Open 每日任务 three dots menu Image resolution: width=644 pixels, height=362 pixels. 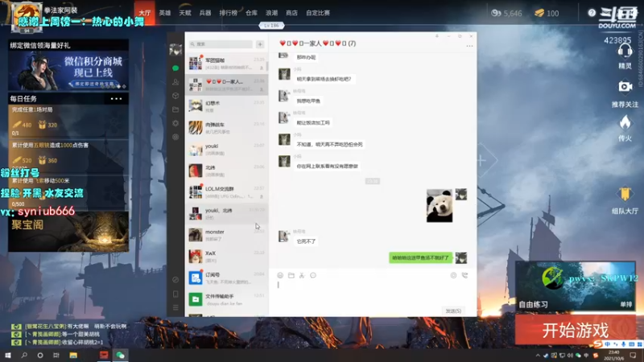(x=116, y=99)
